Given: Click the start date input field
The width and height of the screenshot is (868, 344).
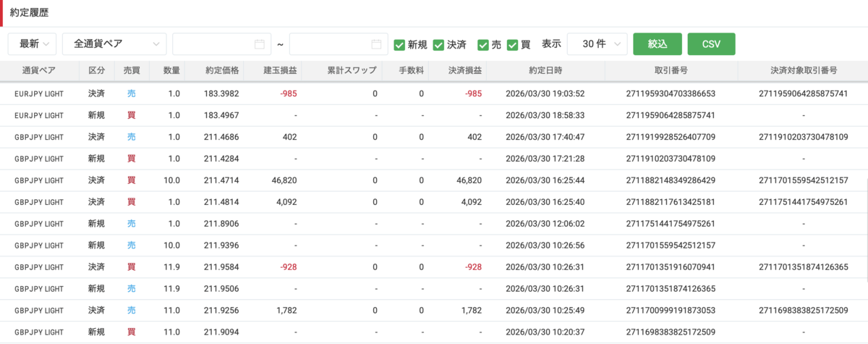Looking at the screenshot, I should (221, 44).
